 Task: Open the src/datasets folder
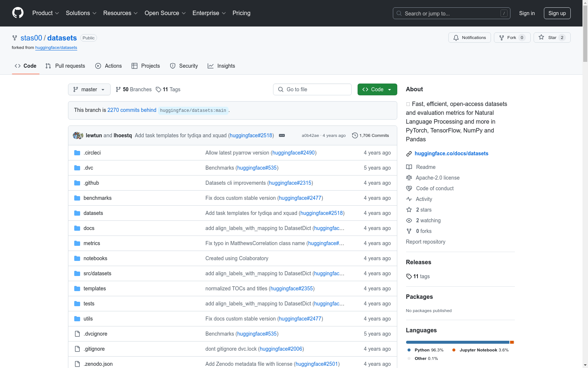(x=97, y=273)
